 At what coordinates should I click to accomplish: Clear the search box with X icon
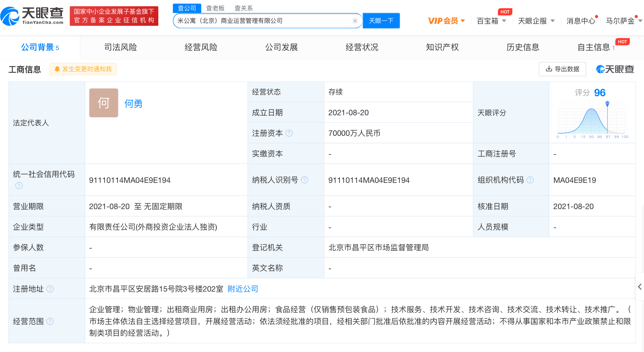coord(355,21)
